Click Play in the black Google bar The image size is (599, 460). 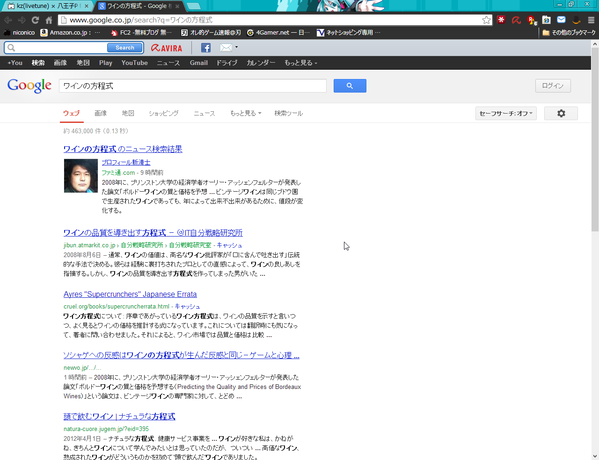(x=105, y=63)
